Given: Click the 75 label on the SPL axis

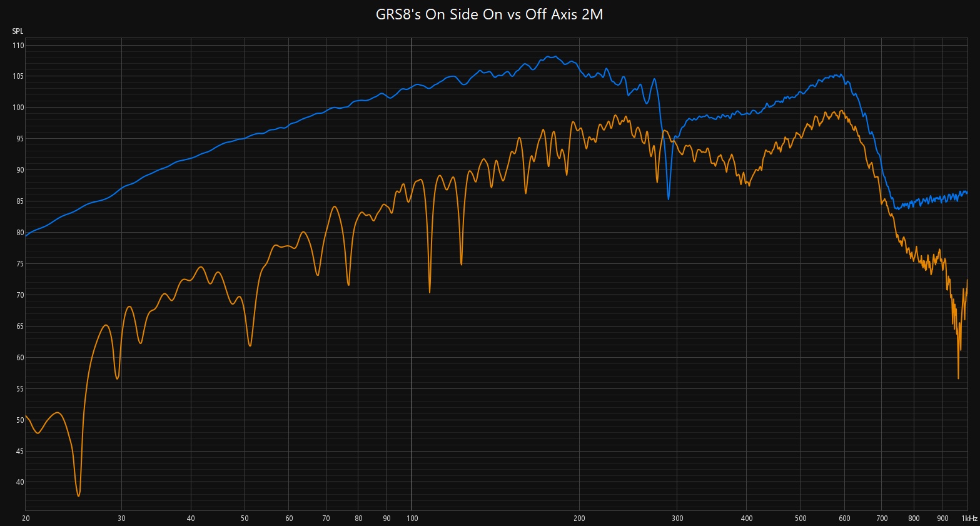Looking at the screenshot, I should tap(19, 264).
